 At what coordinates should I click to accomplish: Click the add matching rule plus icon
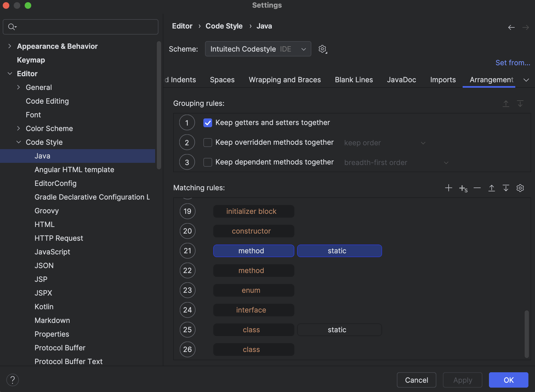(x=449, y=188)
